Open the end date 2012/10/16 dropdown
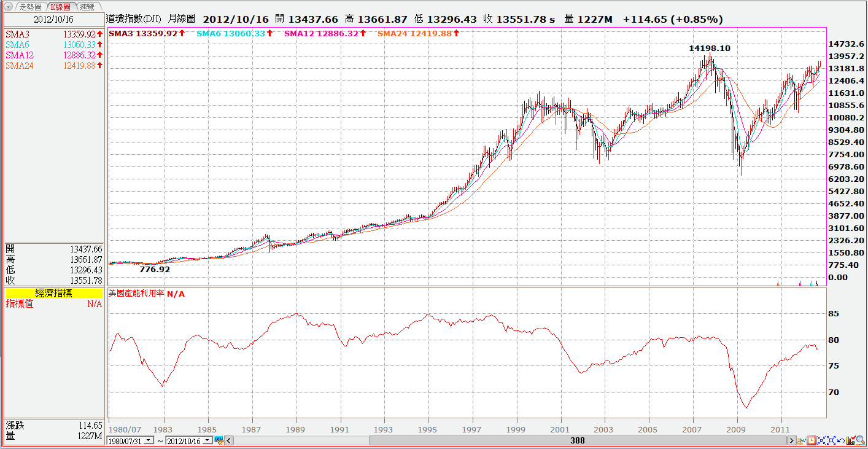This screenshot has width=868, height=449. (x=207, y=441)
